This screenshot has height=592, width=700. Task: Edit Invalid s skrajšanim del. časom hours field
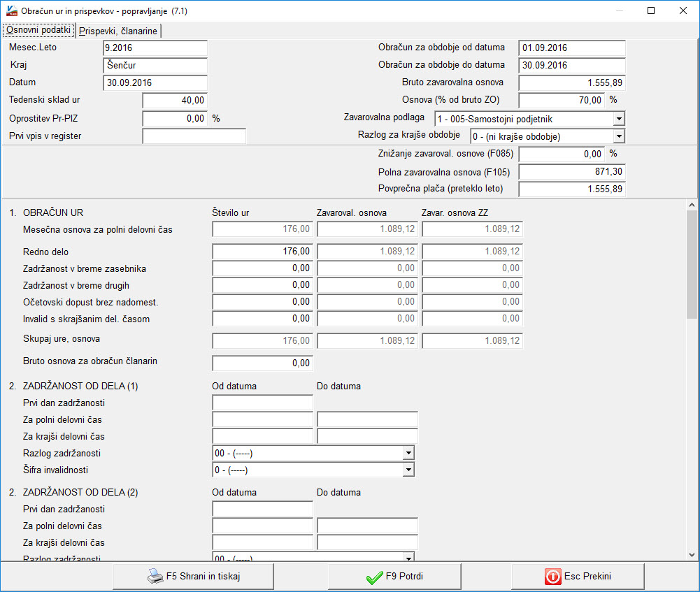262,319
